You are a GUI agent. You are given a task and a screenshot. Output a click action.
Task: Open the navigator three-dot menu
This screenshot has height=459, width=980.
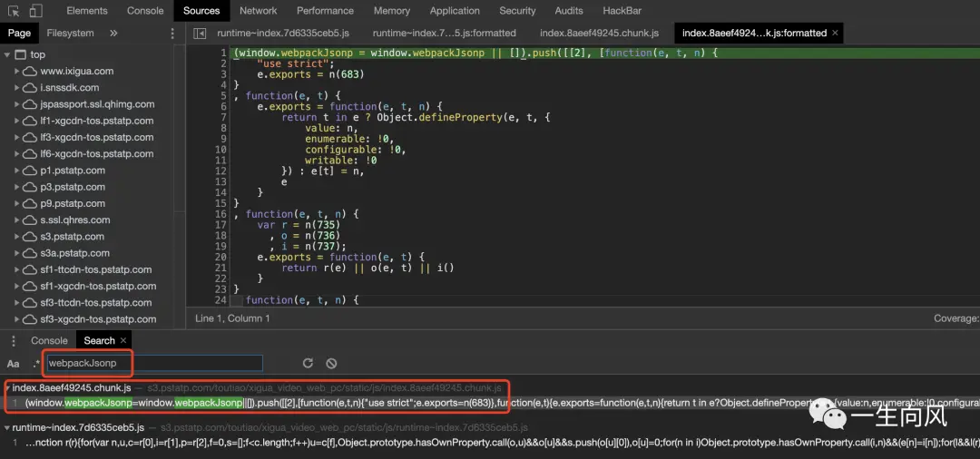tap(173, 33)
